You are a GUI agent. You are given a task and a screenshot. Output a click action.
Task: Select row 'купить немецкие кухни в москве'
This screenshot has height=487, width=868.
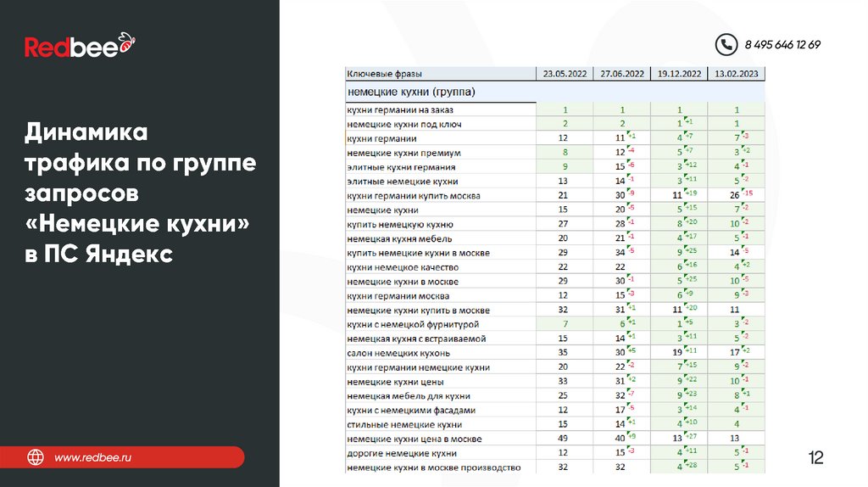point(555,253)
